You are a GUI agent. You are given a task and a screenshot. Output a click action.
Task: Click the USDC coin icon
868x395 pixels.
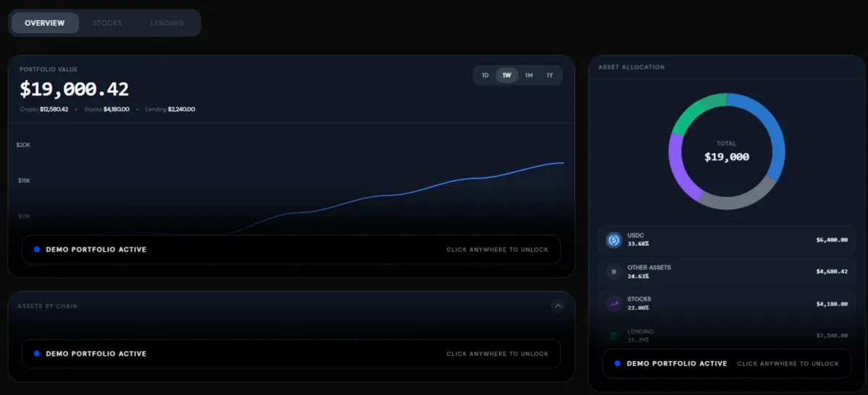click(x=613, y=240)
